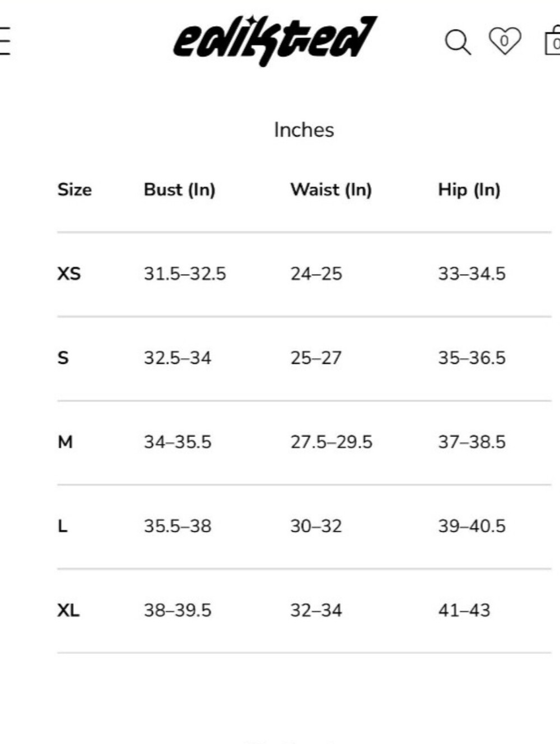Click the Waist (In) column header
The height and width of the screenshot is (744, 560).
click(x=331, y=190)
